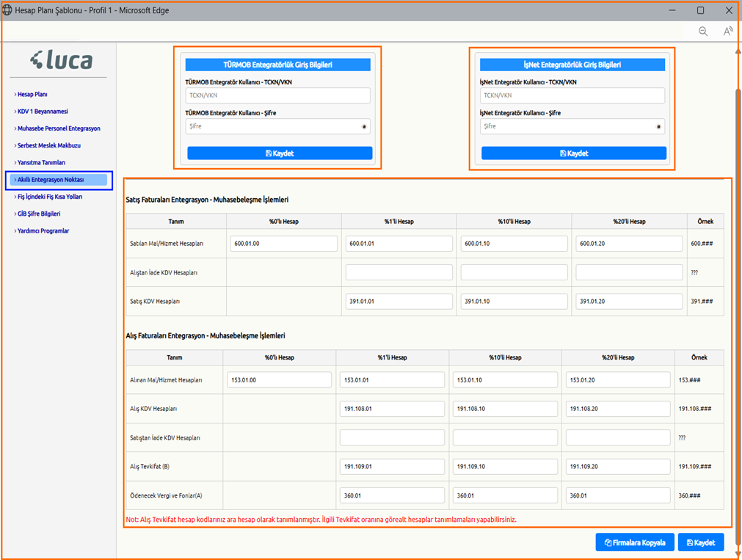Focus TÜRMOB Şifre input field

click(x=277, y=126)
